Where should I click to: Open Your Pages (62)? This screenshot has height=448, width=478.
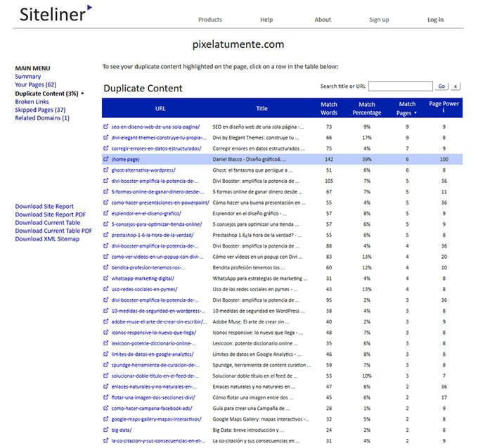coord(36,84)
